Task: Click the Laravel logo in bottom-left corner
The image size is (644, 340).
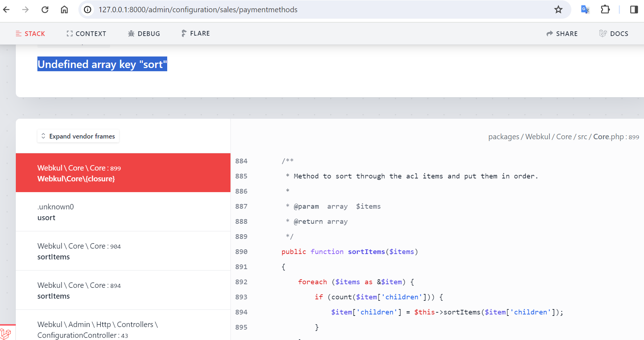Action: [x=6, y=333]
